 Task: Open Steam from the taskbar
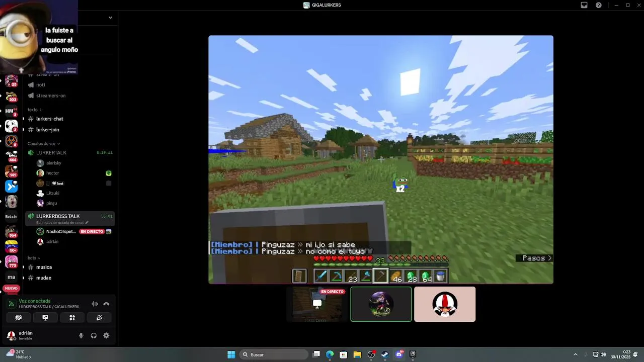pyautogui.click(x=384, y=354)
